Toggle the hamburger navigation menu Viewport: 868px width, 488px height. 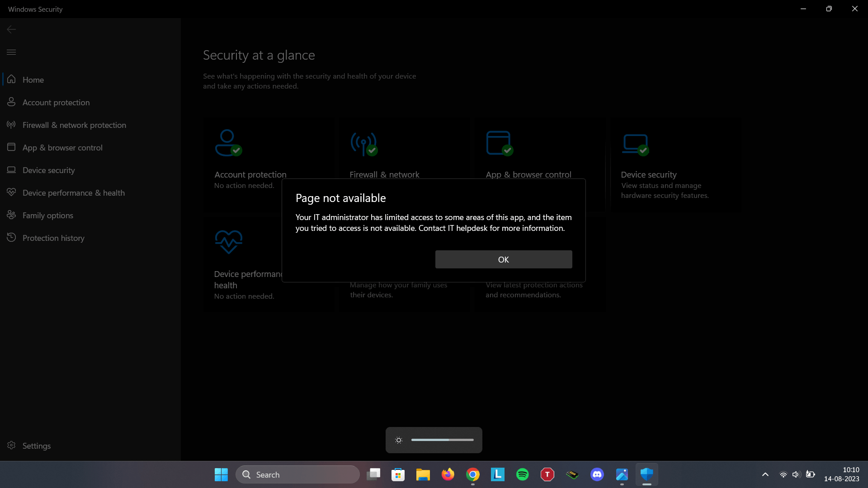point(11,52)
